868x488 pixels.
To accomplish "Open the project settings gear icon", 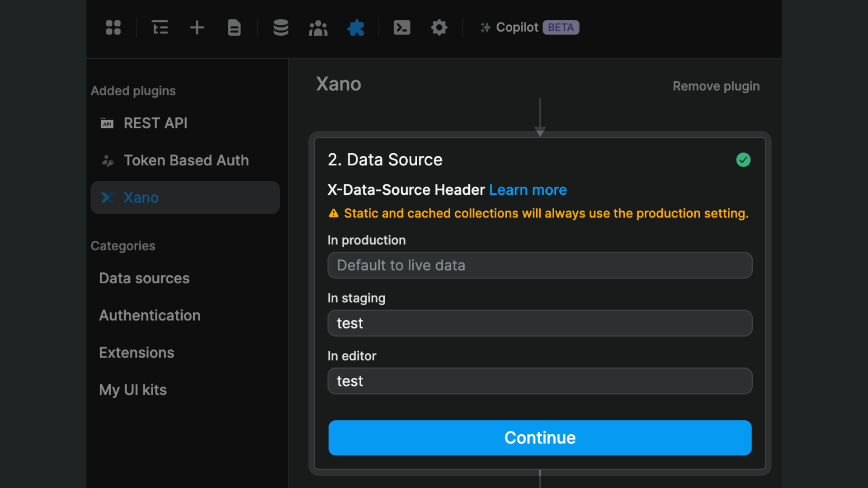I will (439, 28).
